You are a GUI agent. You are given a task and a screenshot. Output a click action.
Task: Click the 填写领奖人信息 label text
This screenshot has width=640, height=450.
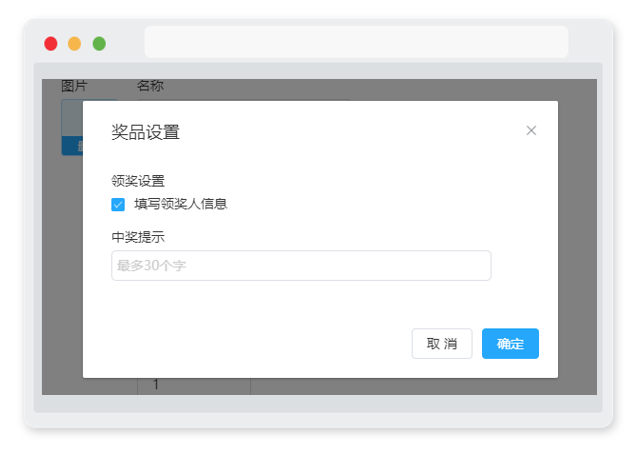click(x=180, y=204)
